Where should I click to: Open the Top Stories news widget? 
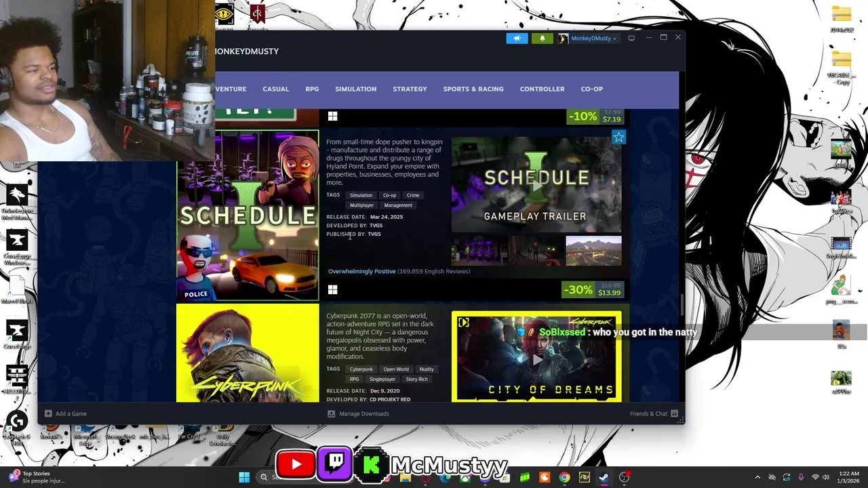37,477
